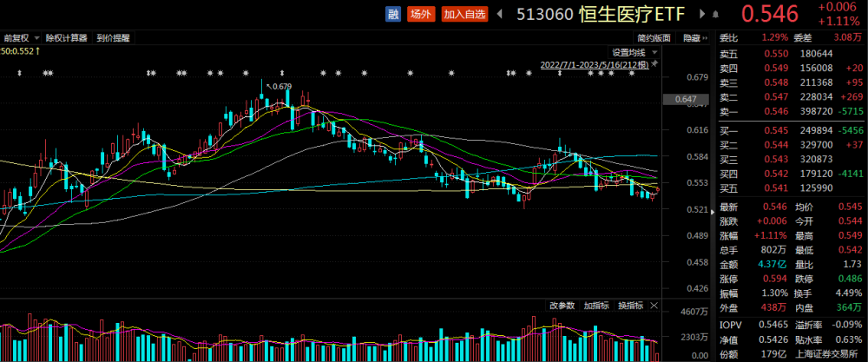This screenshot has width=868, height=362.
Task: Click the 内盘 value 364万
Action: click(x=850, y=307)
